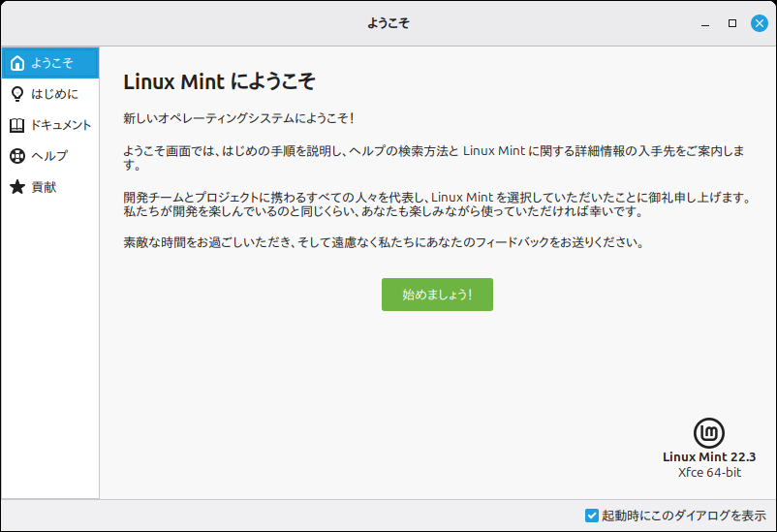Go to the ヘルプ section label
The image size is (777, 532).
(49, 156)
